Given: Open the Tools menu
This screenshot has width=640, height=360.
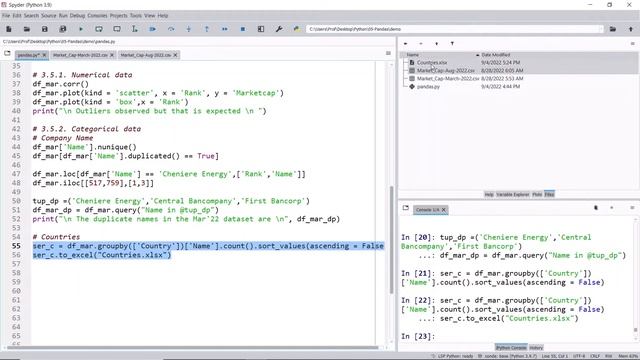Looking at the screenshot, I should click(136, 16).
